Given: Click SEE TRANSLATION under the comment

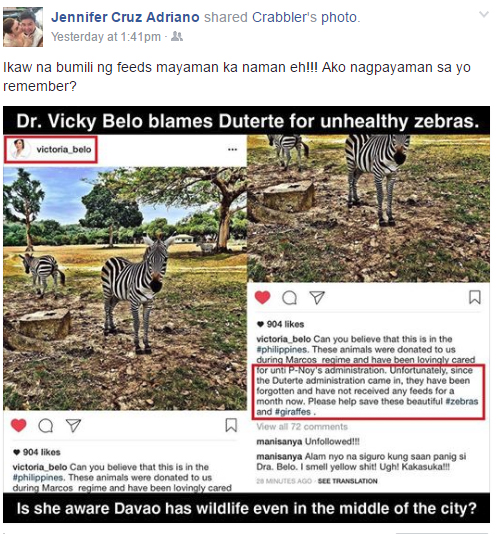Looking at the screenshot, I should point(347,481).
